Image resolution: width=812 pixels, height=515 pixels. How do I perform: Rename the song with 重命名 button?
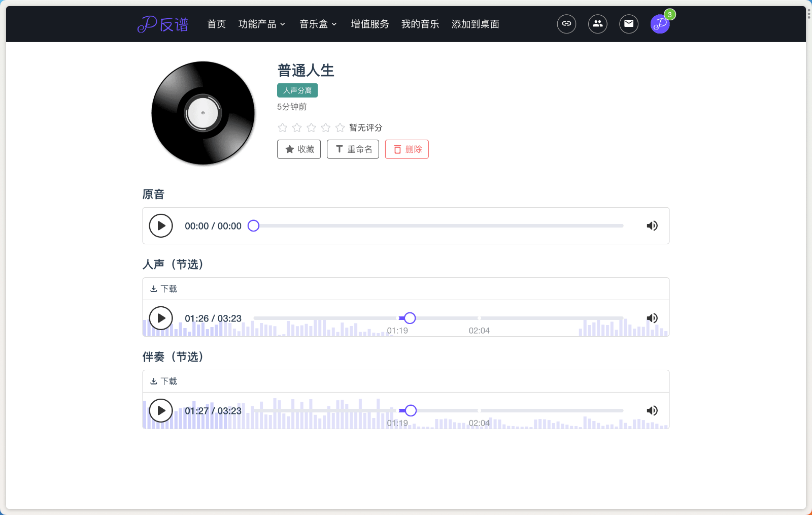point(353,149)
